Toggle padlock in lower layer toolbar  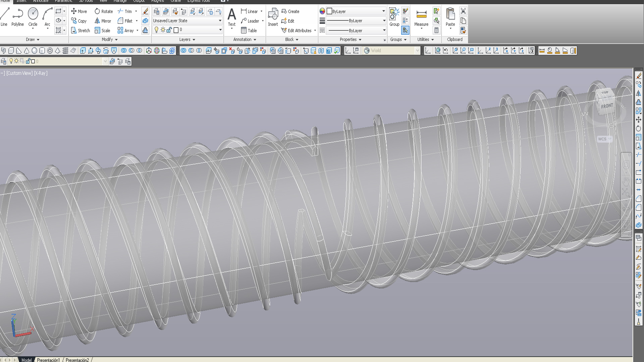28,61
